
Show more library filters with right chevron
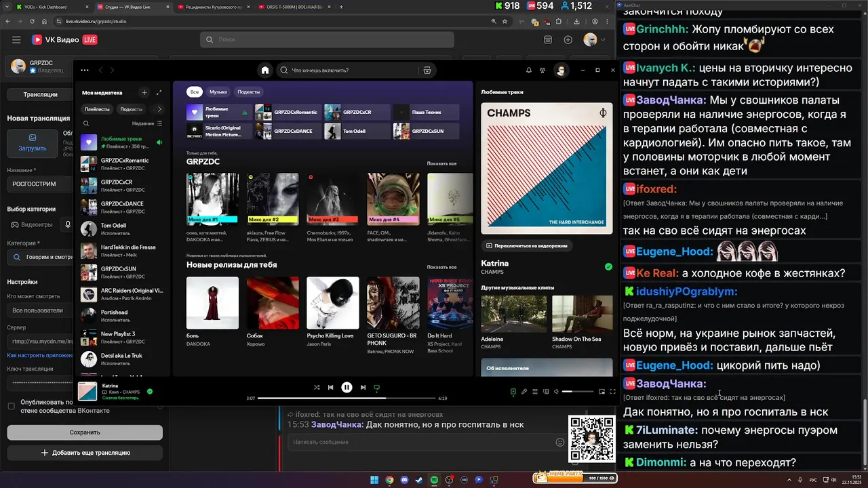159,108
